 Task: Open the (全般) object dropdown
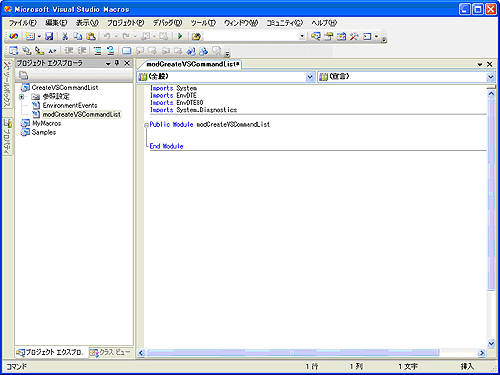pyautogui.click(x=310, y=77)
